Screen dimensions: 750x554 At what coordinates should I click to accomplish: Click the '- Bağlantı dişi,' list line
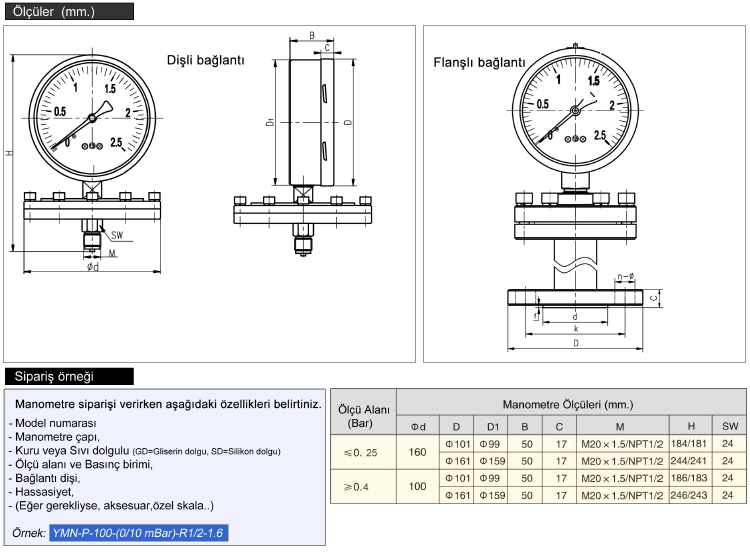click(44, 478)
